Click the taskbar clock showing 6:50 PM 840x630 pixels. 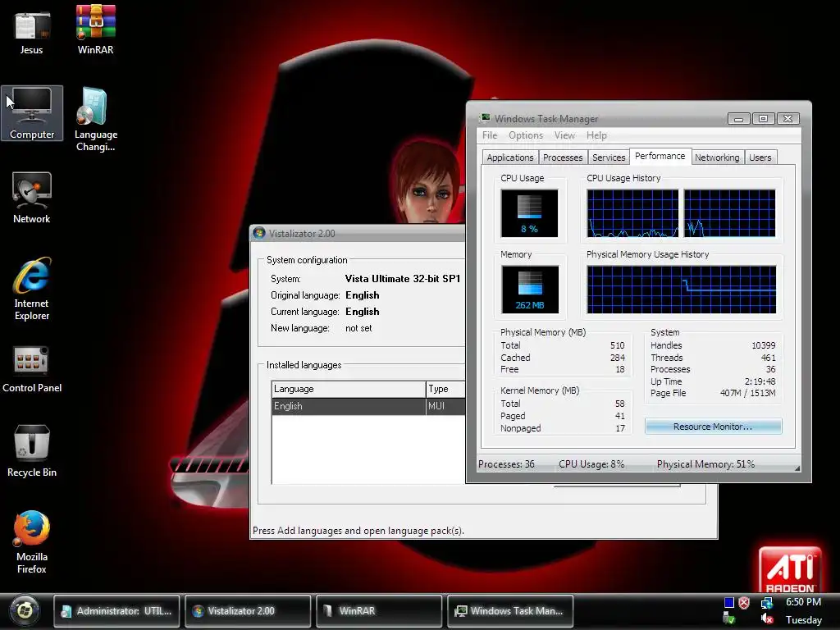coord(803,602)
